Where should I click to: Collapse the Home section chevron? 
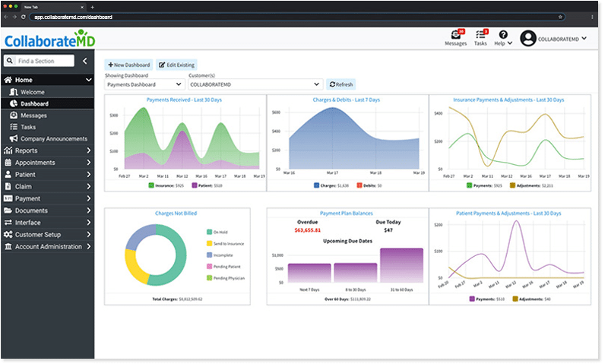[x=90, y=81]
